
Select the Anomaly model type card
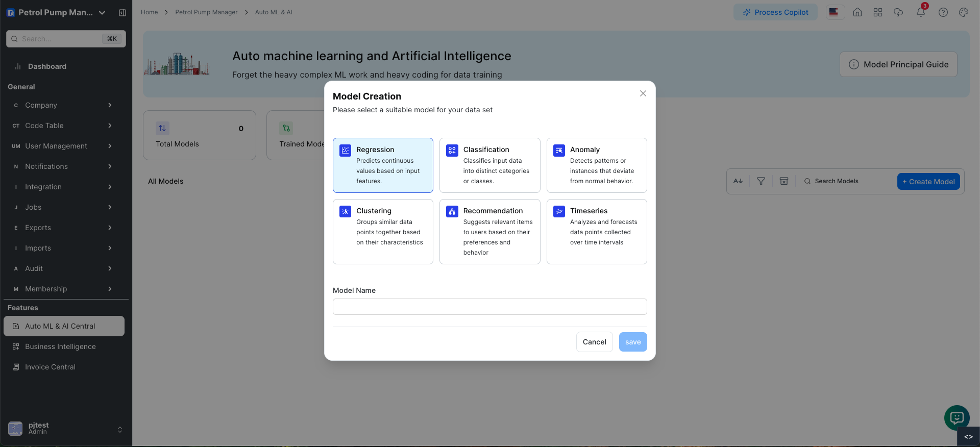597,165
